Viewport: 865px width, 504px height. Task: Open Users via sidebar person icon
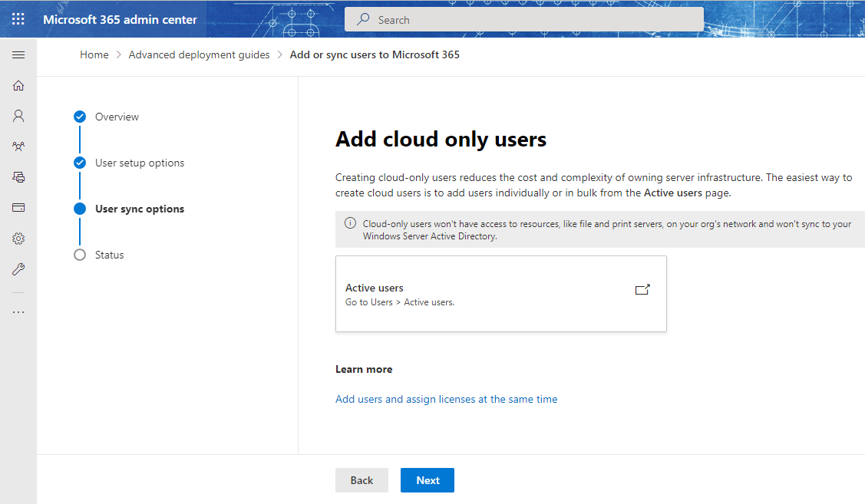point(18,116)
